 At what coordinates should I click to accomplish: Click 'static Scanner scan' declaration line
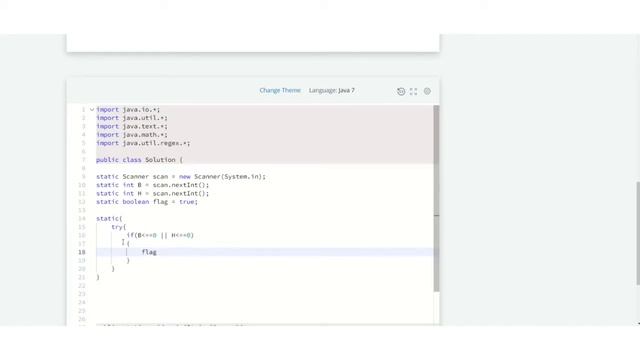(x=181, y=177)
